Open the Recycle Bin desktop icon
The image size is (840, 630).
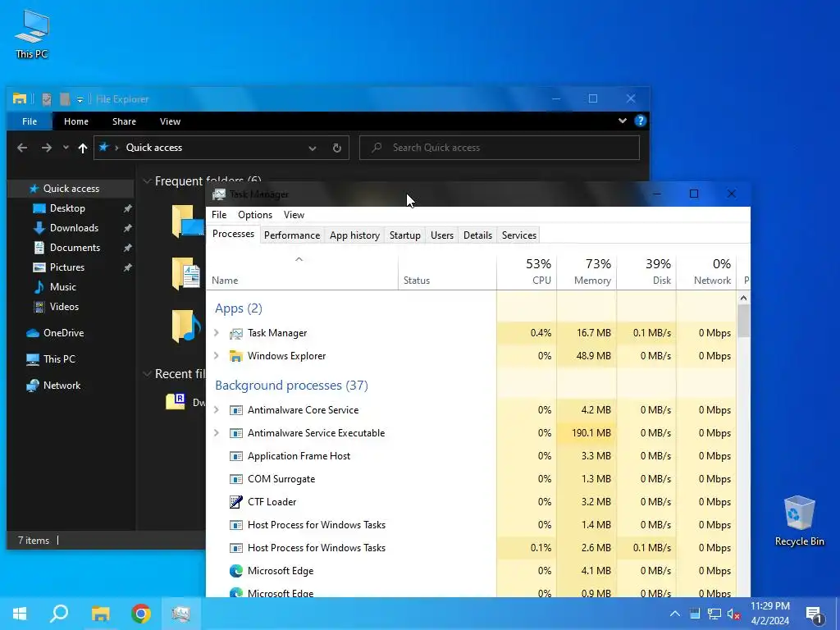(x=799, y=521)
